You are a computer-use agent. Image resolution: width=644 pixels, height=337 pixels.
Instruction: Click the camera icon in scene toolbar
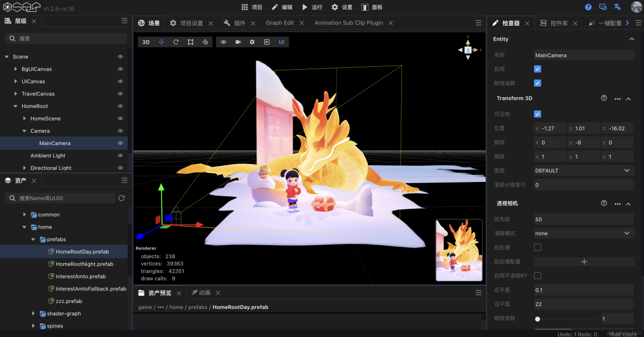point(238,42)
